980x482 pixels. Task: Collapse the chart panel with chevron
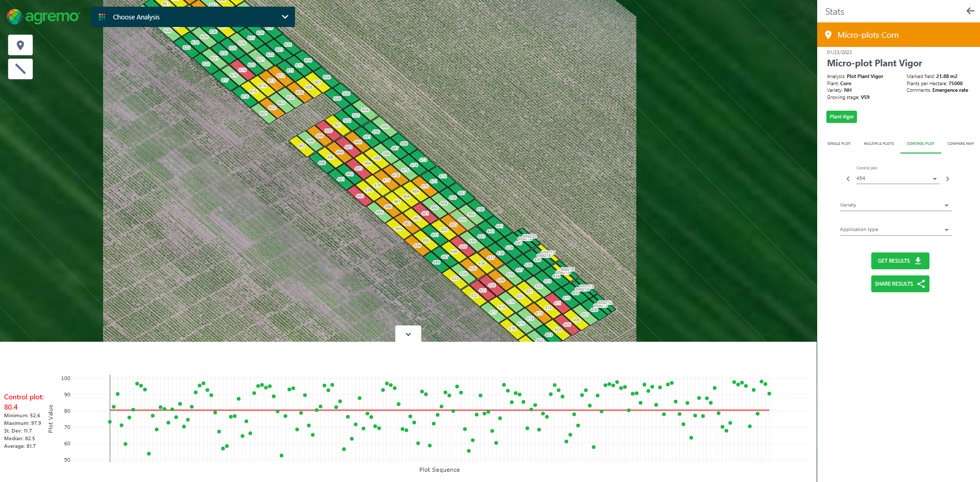click(x=408, y=334)
